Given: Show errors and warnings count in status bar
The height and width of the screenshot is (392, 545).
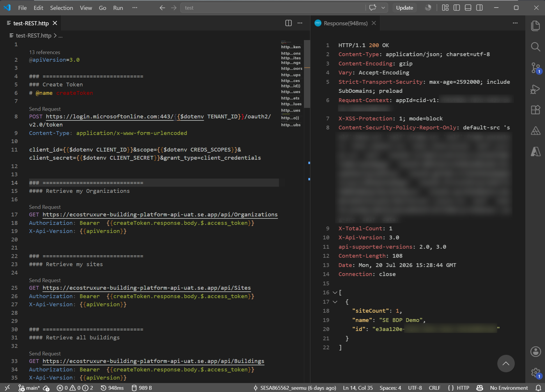Looking at the screenshot, I should click(75, 388).
